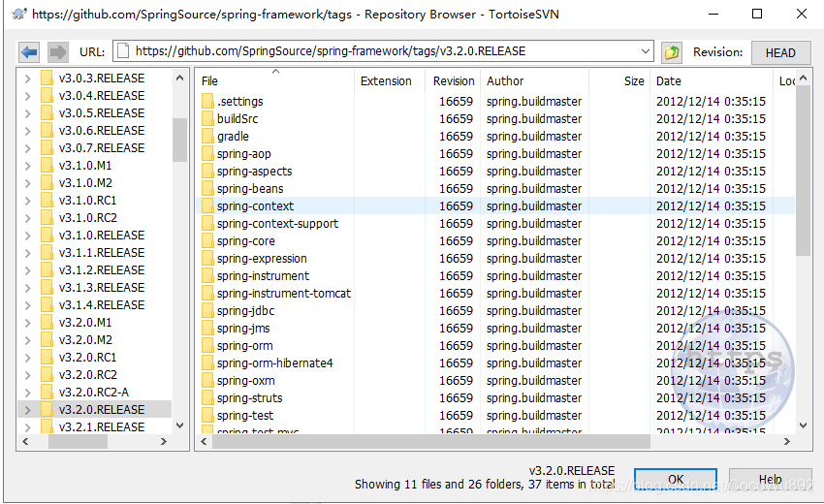The width and height of the screenshot is (824, 504).
Task: Select the spring-context-support entry
Action: [277, 223]
